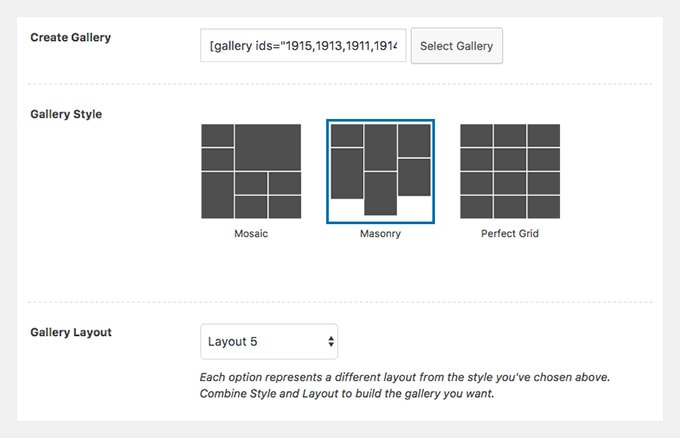Image resolution: width=680 pixels, height=438 pixels.
Task: Click the Create Gallery label
Action: [71, 38]
